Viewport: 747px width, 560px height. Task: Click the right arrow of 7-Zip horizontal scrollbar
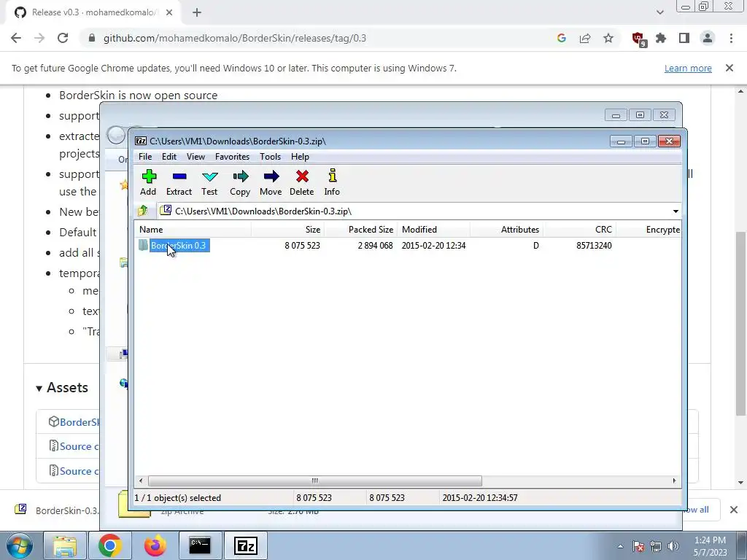point(674,481)
